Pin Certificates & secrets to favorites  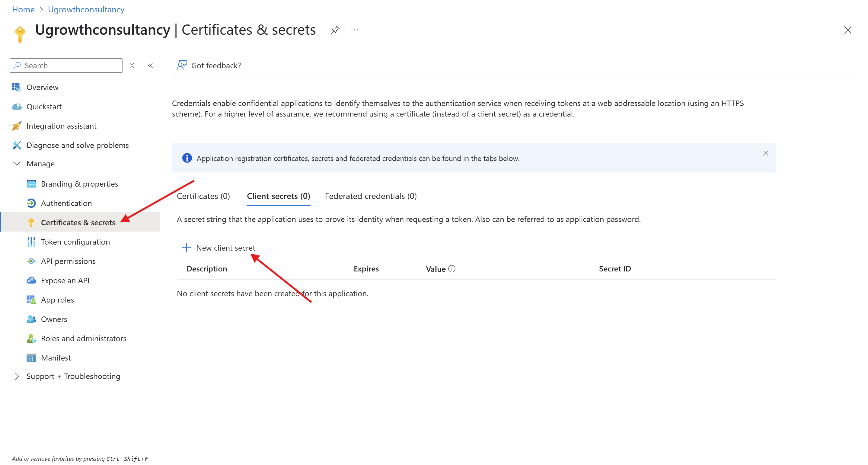click(x=335, y=30)
